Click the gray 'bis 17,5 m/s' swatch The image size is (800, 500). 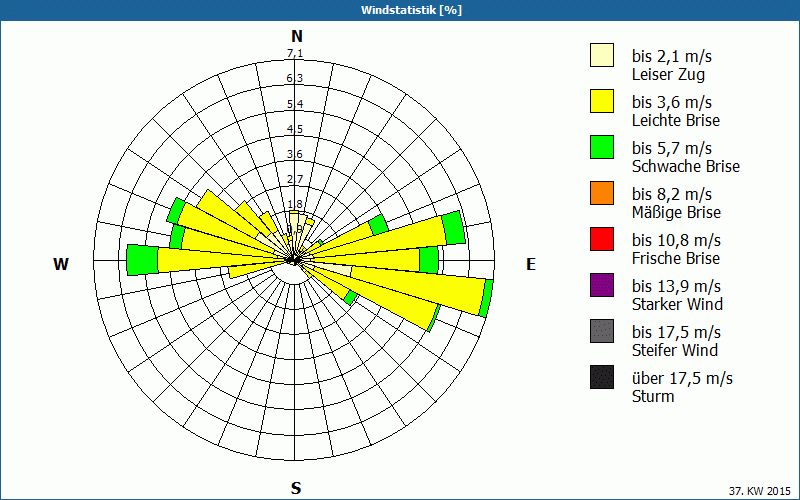click(602, 331)
